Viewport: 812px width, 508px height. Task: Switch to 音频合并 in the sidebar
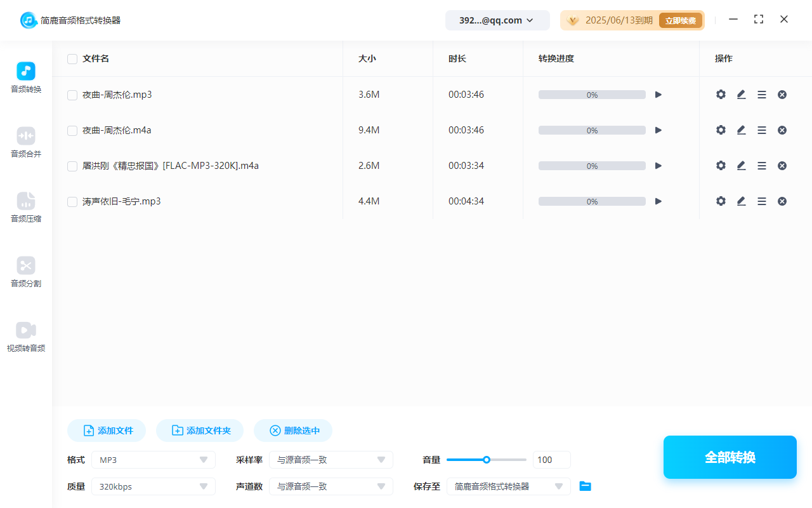click(x=26, y=143)
